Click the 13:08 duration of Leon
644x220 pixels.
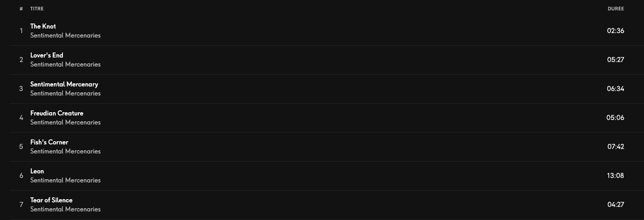(615, 176)
